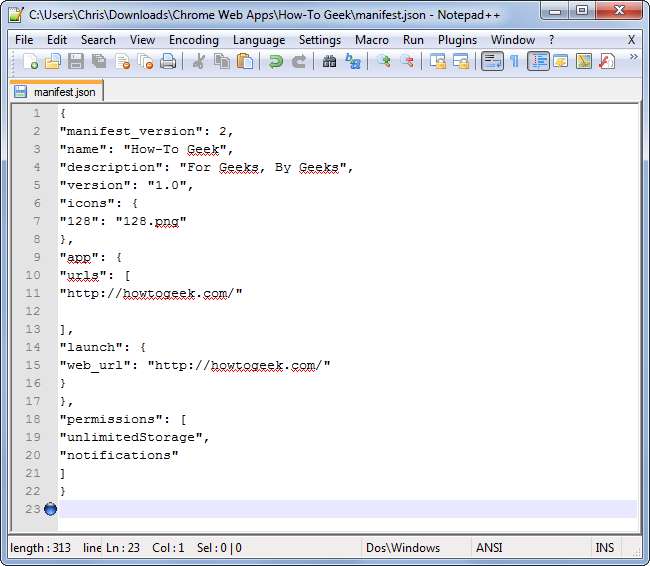Click the Open file folder icon

click(x=53, y=62)
